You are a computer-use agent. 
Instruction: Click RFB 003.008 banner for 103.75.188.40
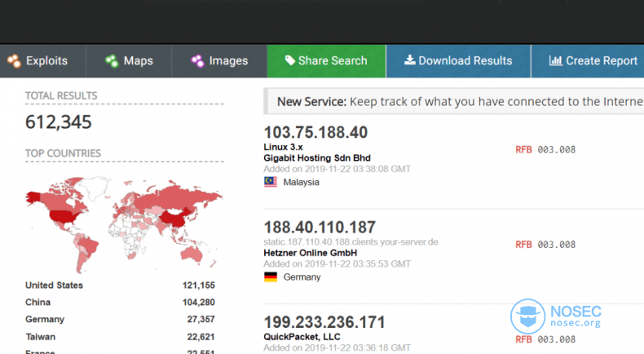point(545,149)
